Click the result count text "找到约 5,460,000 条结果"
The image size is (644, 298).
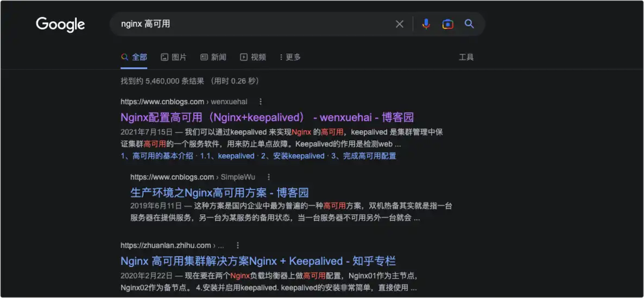pyautogui.click(x=163, y=81)
